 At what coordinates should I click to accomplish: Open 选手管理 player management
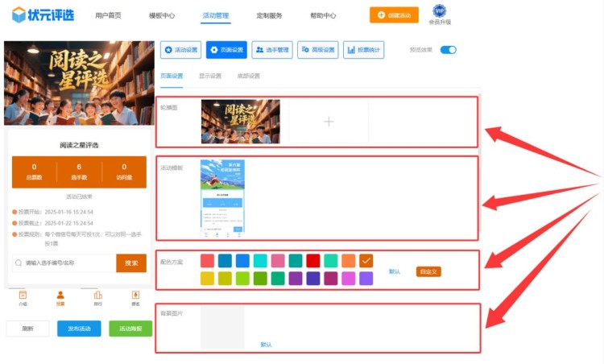pyautogui.click(x=272, y=50)
